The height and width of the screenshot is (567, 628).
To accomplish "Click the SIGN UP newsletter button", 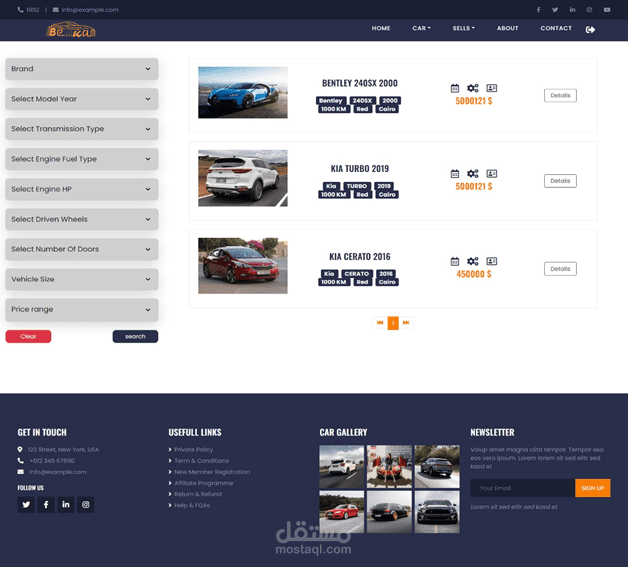I will (593, 488).
